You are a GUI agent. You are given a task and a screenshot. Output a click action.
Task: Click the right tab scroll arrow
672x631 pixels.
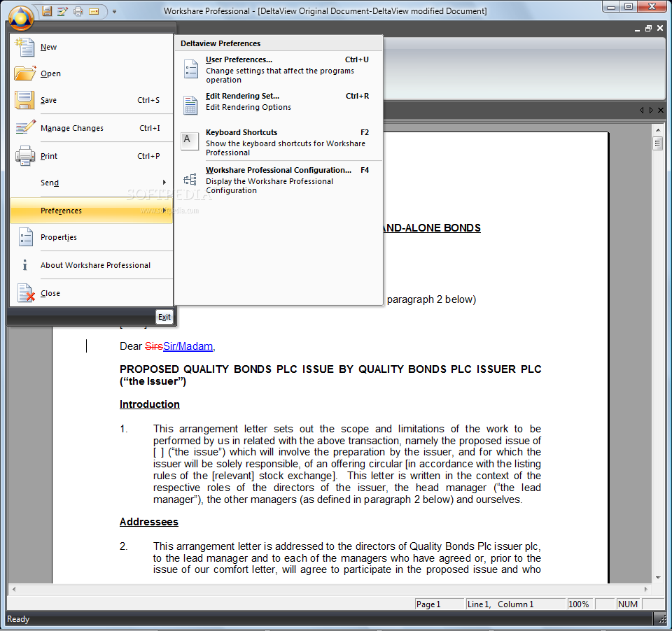tap(651, 110)
